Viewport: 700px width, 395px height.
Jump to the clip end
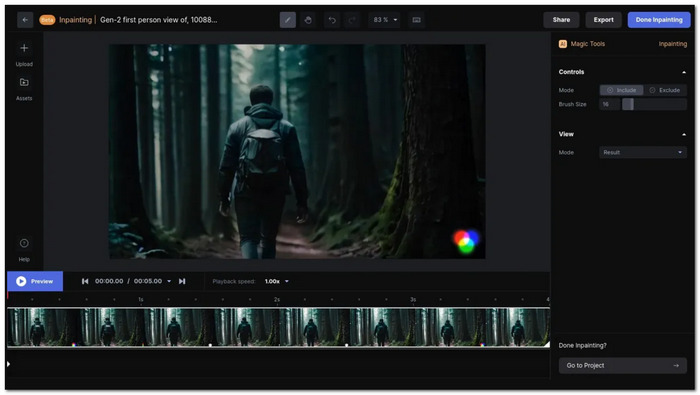point(182,281)
